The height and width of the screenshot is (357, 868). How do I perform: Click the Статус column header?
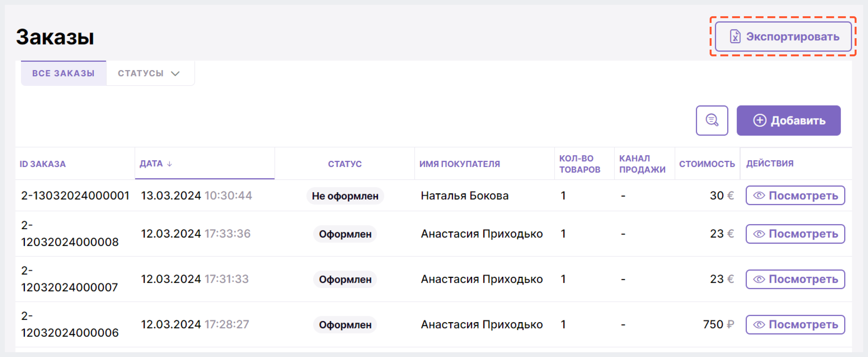point(345,164)
